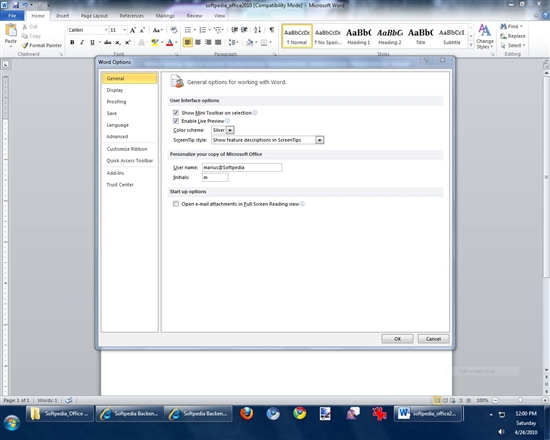Click the Clear Formatting icon
Viewport: 550px width, 440px height.
click(x=174, y=30)
